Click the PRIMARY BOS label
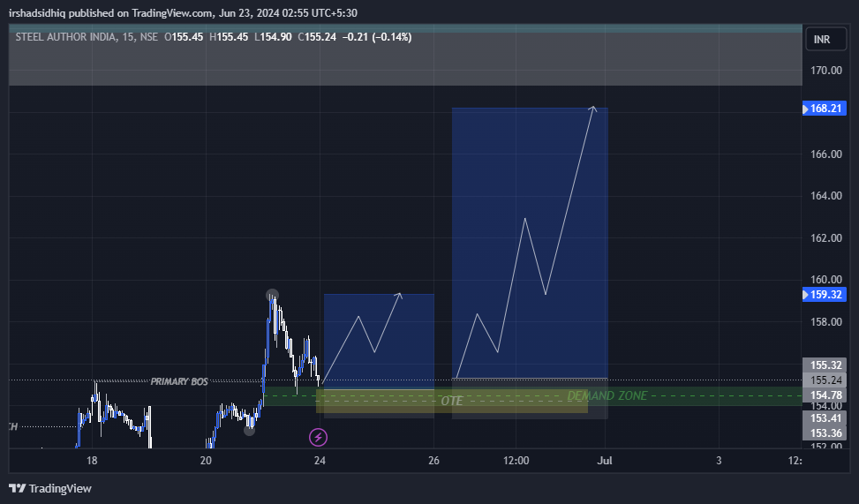Image resolution: width=859 pixels, height=504 pixels. (179, 381)
